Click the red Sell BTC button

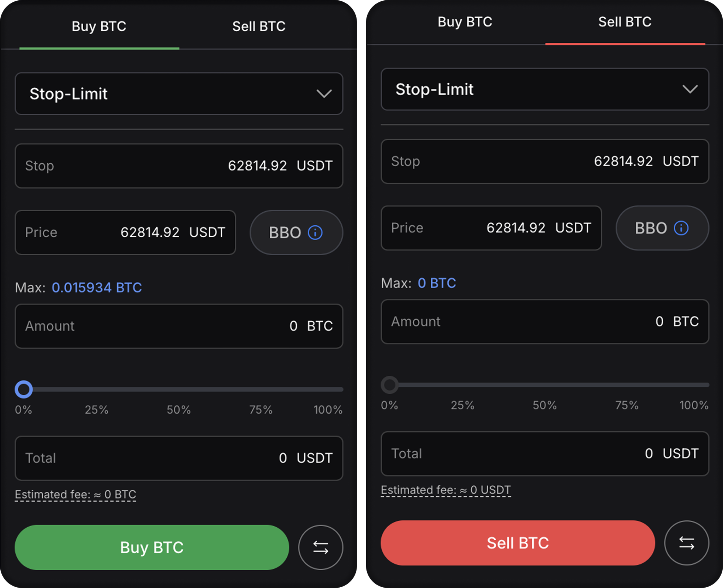[x=518, y=543]
